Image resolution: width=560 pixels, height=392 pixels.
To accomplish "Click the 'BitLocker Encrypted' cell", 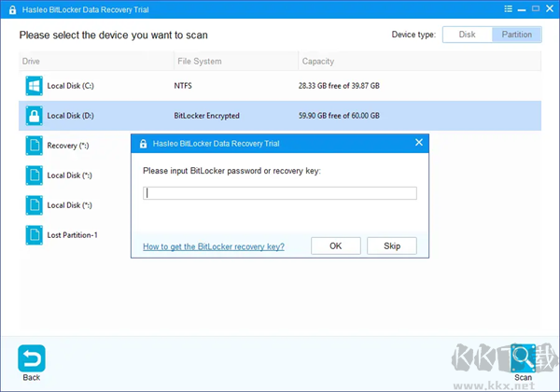I will click(207, 116).
